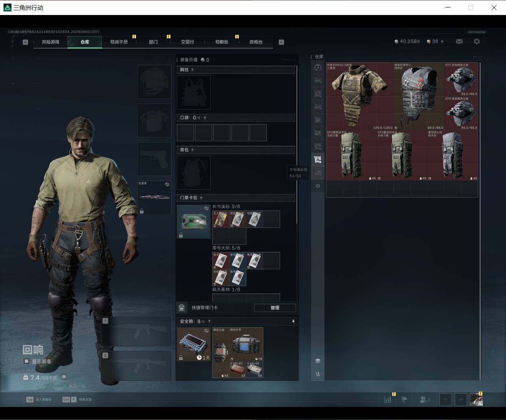Toggle the lock on the safe box
Screen dimensions: 506x420
[x=181, y=358]
